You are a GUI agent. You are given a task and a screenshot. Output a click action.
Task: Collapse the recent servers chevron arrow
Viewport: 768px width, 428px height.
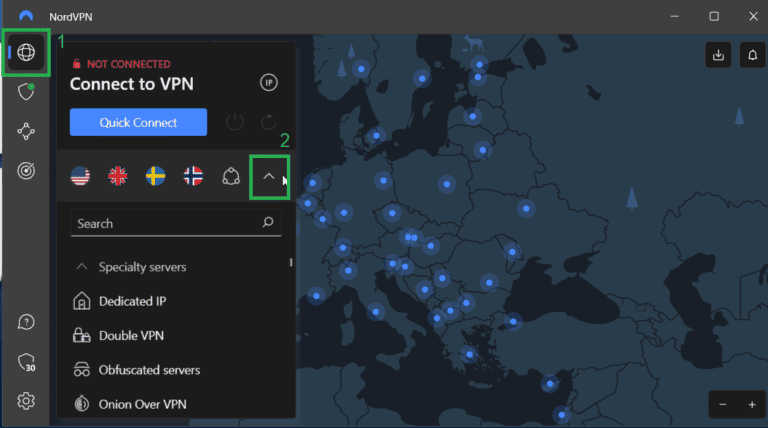[268, 177]
